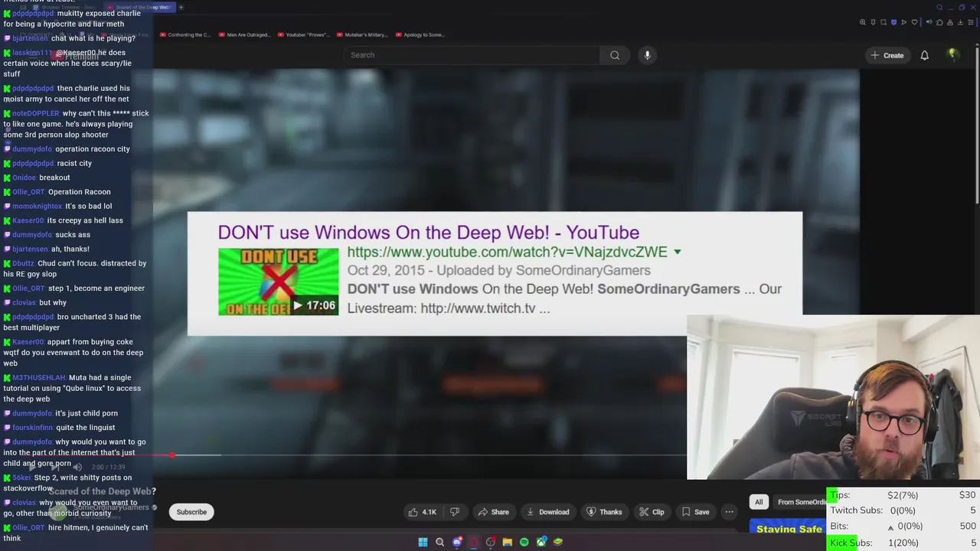Subscribe to the channel
Viewport: 980px width, 551px height.
pyautogui.click(x=191, y=512)
